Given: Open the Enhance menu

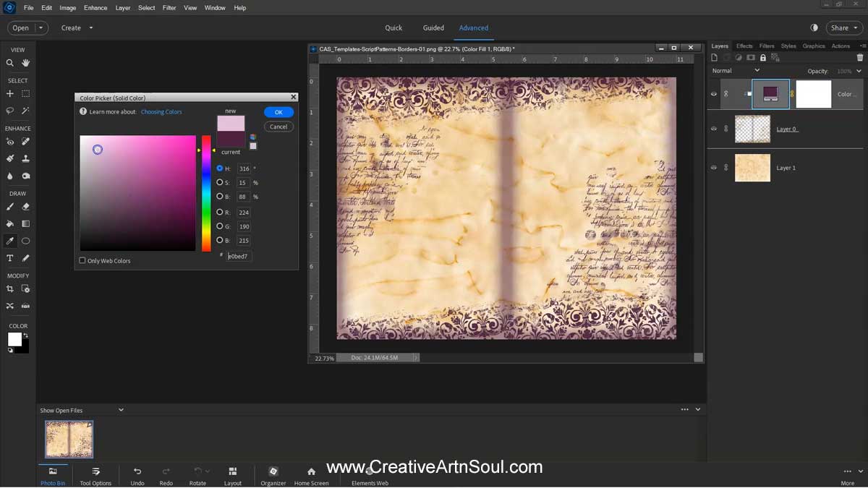Looking at the screenshot, I should 95,8.
